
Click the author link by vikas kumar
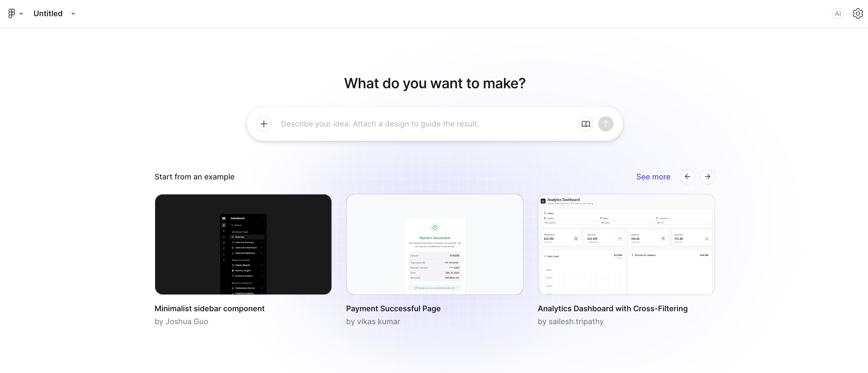373,322
